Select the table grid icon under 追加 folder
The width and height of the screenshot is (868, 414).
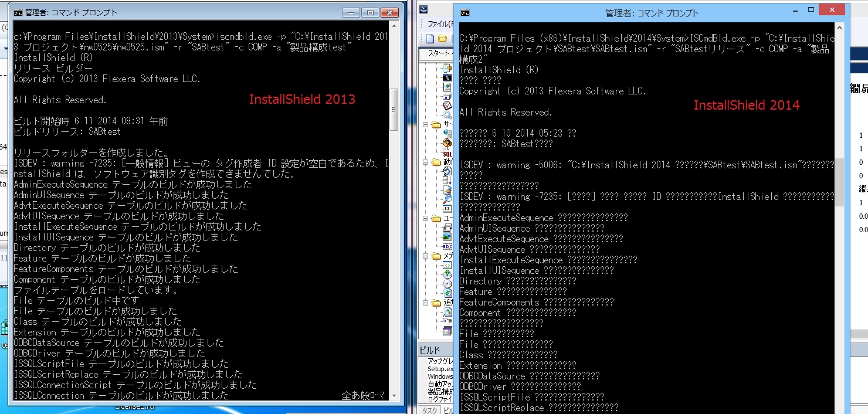(447, 331)
